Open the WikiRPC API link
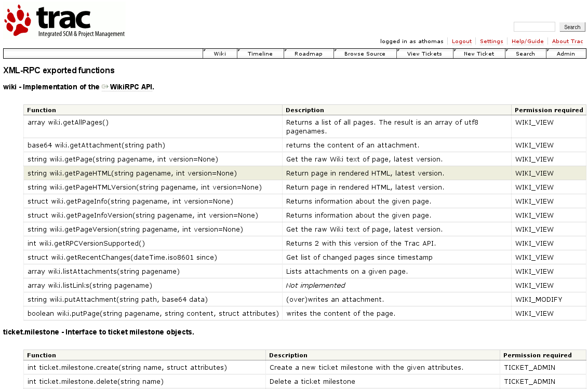 (x=131, y=87)
